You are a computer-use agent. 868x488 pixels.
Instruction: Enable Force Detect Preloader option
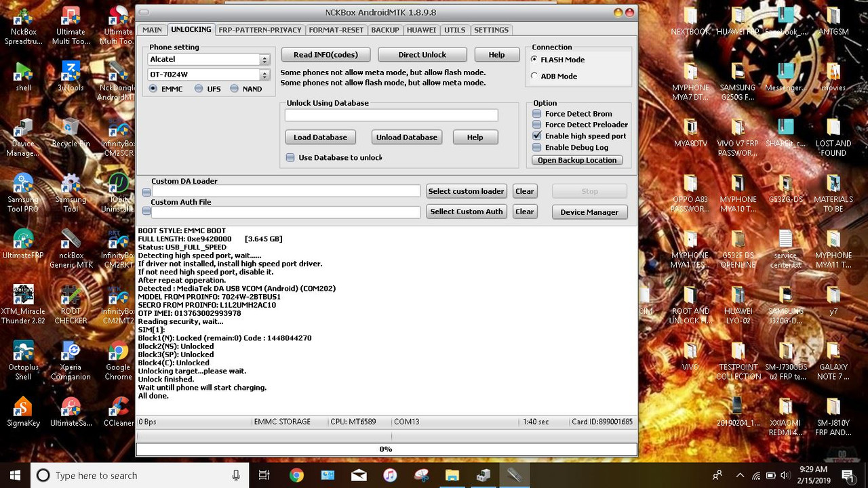pyautogui.click(x=537, y=125)
